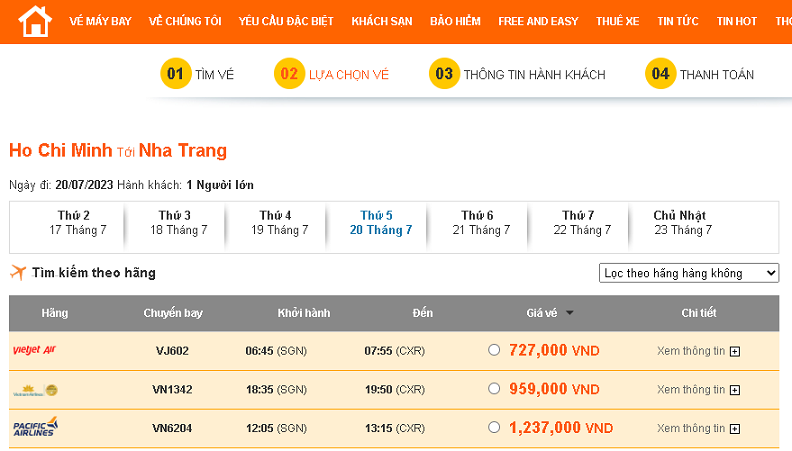
Task: Click flight number VN6204
Action: 172,428
